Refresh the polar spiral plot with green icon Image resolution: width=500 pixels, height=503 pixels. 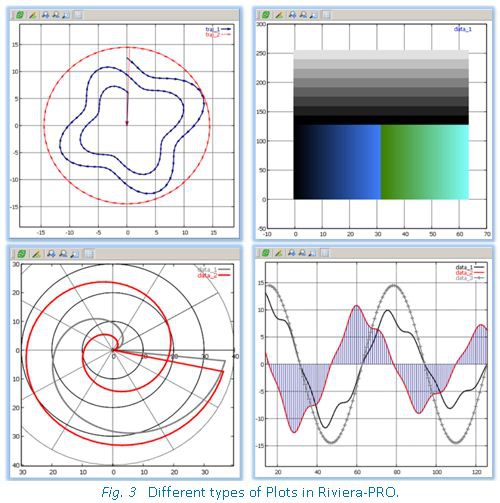[x=22, y=254]
